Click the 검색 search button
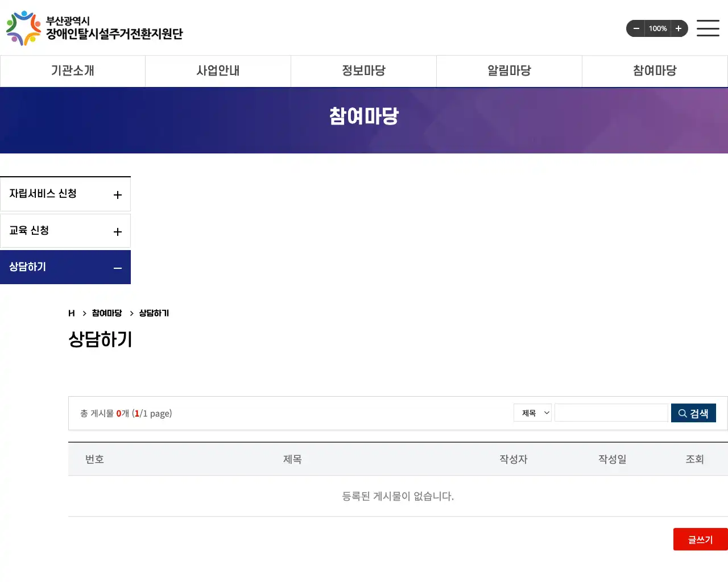Viewport: 728px width, 582px height. (x=693, y=413)
